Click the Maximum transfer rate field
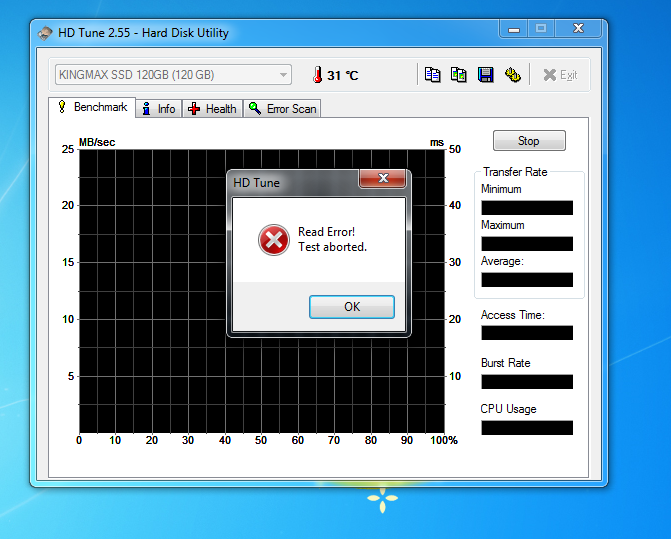 [x=527, y=244]
